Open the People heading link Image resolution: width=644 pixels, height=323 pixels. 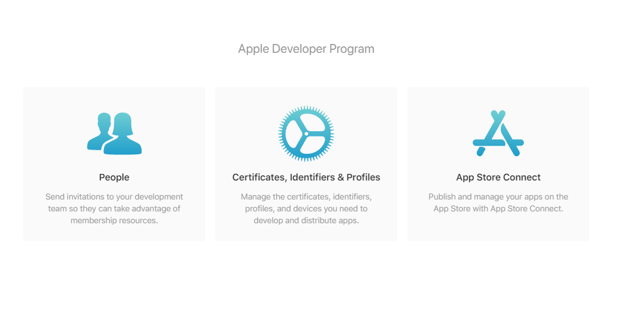114,177
